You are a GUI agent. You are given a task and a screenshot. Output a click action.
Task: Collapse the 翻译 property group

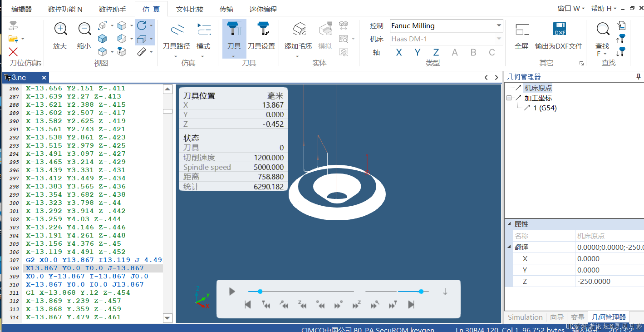(x=509, y=247)
